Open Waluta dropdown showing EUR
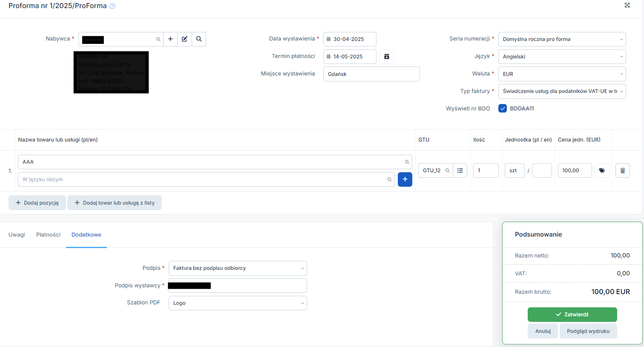The image size is (644, 347). [x=562, y=74]
